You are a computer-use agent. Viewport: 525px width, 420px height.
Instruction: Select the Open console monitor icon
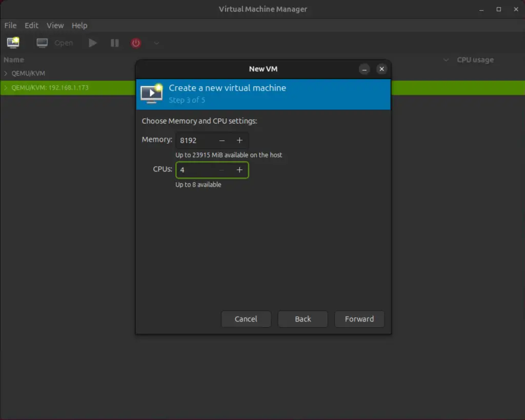coord(42,43)
